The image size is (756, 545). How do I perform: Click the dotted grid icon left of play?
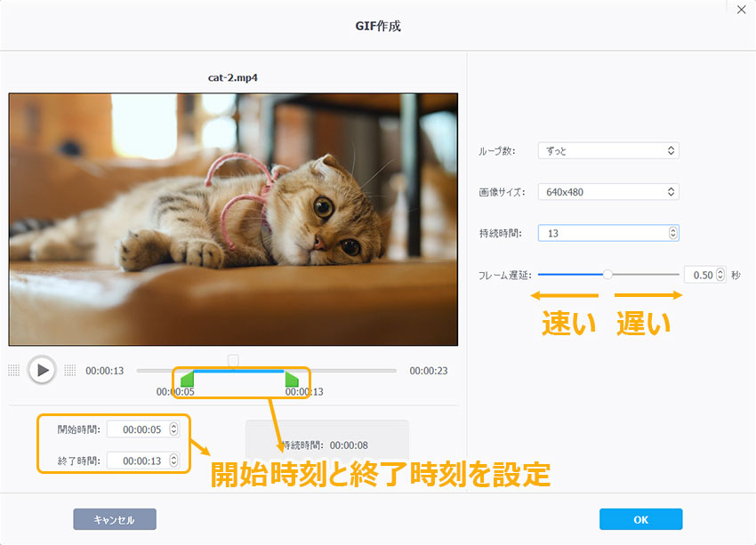point(13,370)
